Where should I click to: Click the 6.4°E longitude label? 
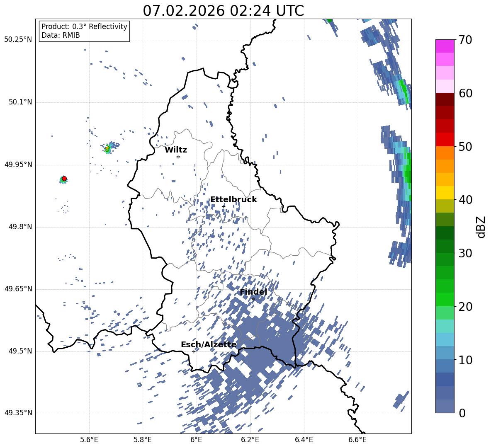coord(304,440)
